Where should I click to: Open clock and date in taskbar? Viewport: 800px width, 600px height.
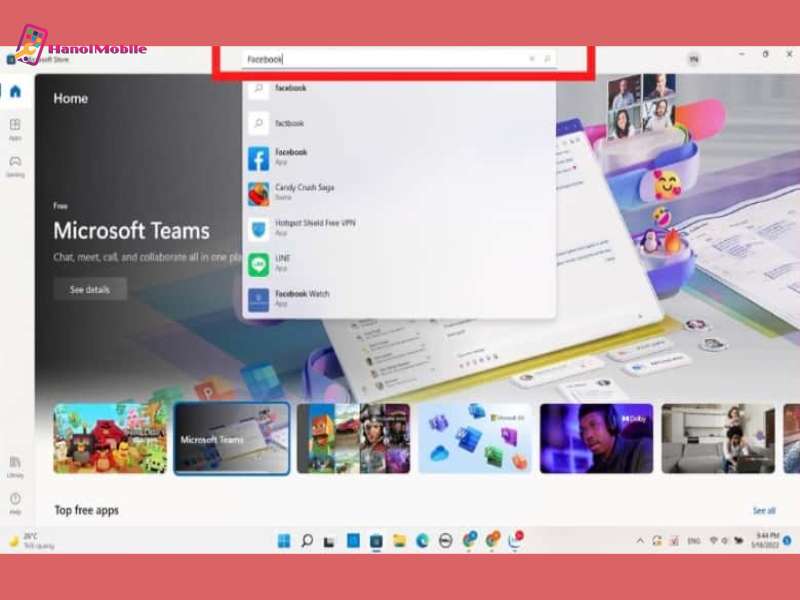(x=766, y=540)
